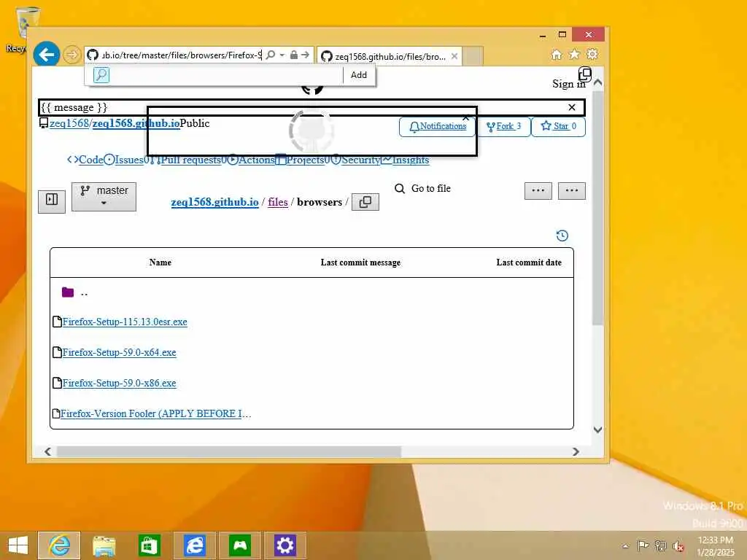Click the horizontal scrollbar right arrow

coord(576,451)
